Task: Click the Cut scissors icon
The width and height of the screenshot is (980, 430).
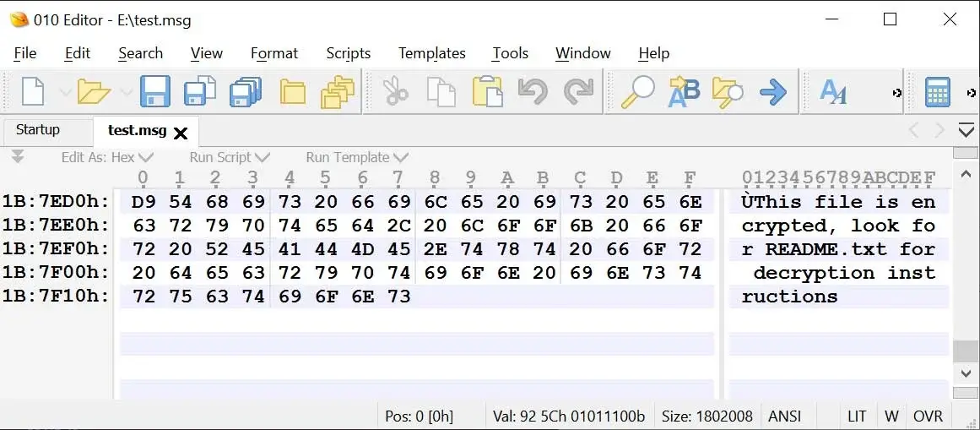Action: click(395, 92)
